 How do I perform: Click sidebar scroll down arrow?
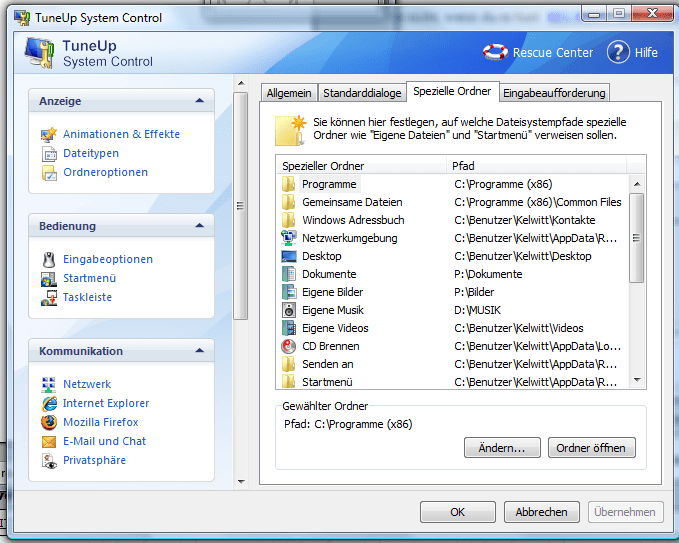click(241, 482)
